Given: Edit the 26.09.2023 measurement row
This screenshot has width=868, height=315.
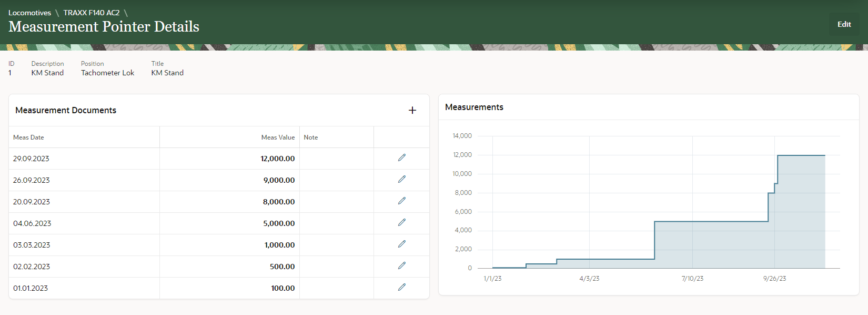Looking at the screenshot, I should click(x=402, y=179).
